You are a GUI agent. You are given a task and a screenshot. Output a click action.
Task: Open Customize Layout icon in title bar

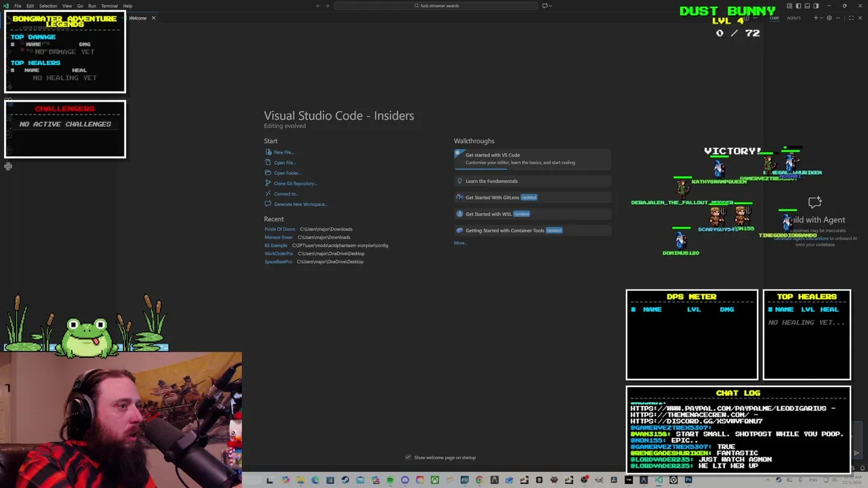(789, 6)
